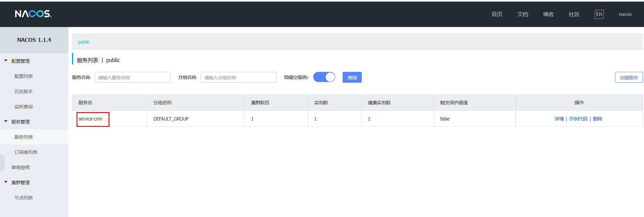Open 示例代码 for service-cmn
Screen dimensions: 644x217
click(x=578, y=119)
